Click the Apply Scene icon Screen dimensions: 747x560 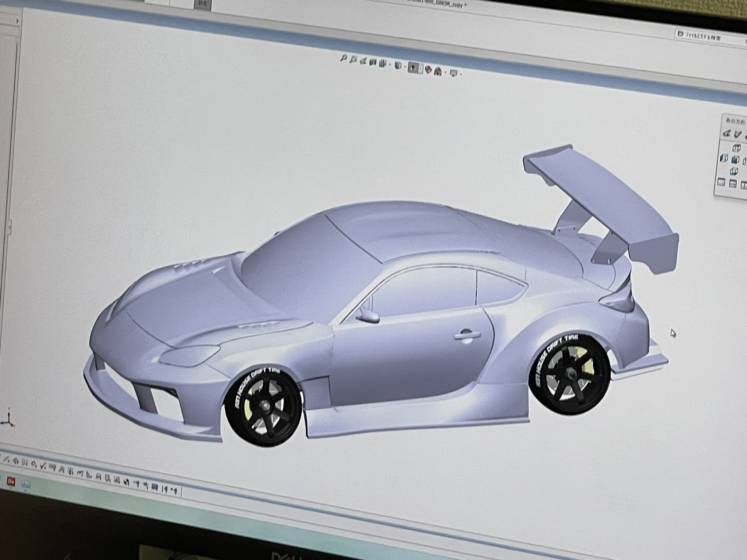[x=438, y=71]
